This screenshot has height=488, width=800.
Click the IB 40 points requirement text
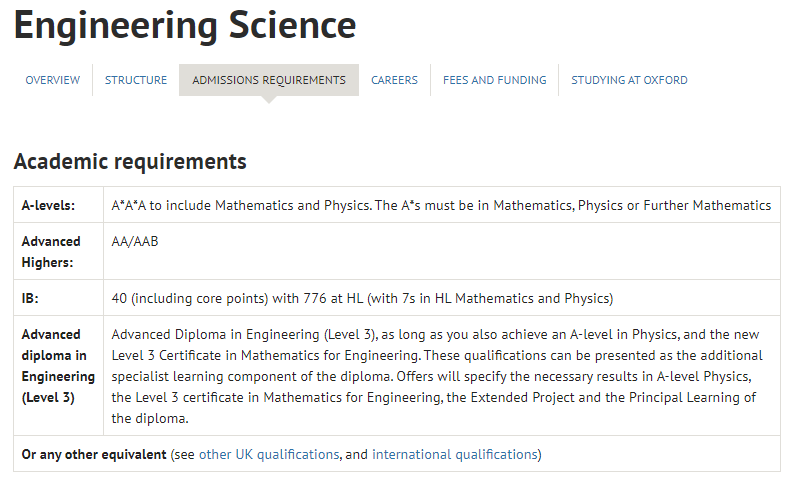click(362, 298)
